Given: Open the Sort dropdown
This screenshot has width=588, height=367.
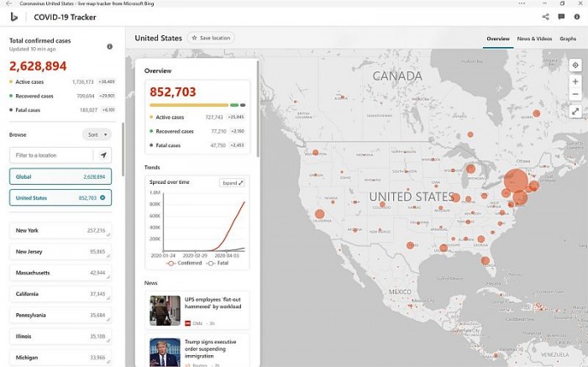Looking at the screenshot, I should tap(96, 134).
